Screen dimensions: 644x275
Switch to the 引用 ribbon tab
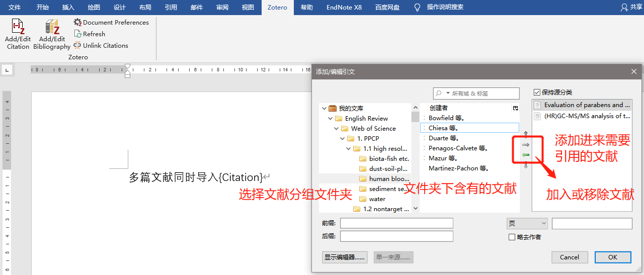tap(171, 8)
